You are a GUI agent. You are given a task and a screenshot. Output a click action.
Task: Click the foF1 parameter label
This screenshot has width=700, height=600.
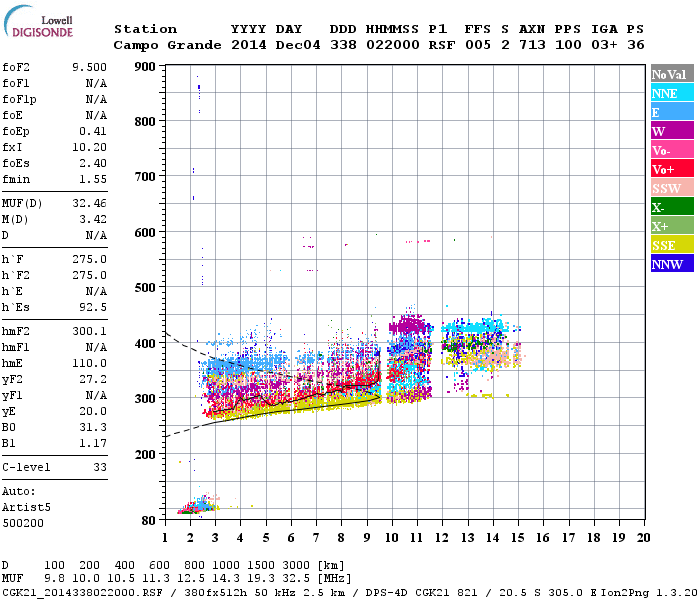tap(16, 83)
